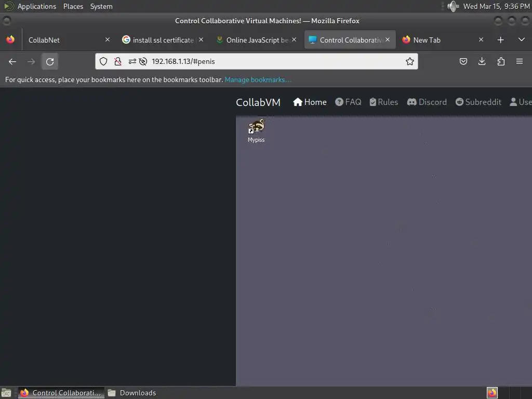Click the address bar showing 192.168.1.13

click(x=257, y=61)
